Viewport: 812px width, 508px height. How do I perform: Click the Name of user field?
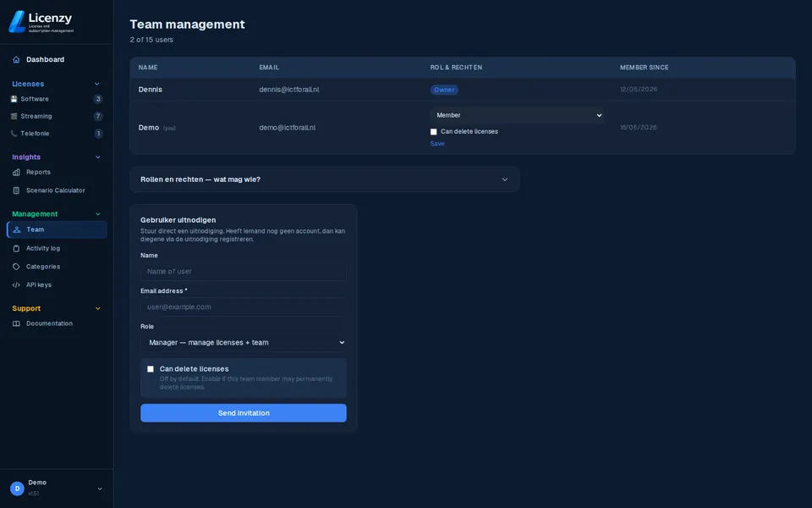[x=244, y=272]
